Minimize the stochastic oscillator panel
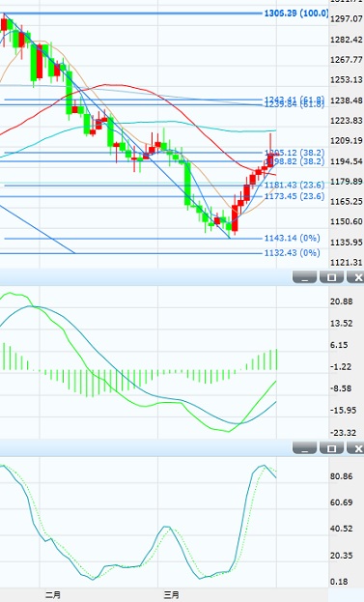364x602 pixels. click(x=304, y=447)
